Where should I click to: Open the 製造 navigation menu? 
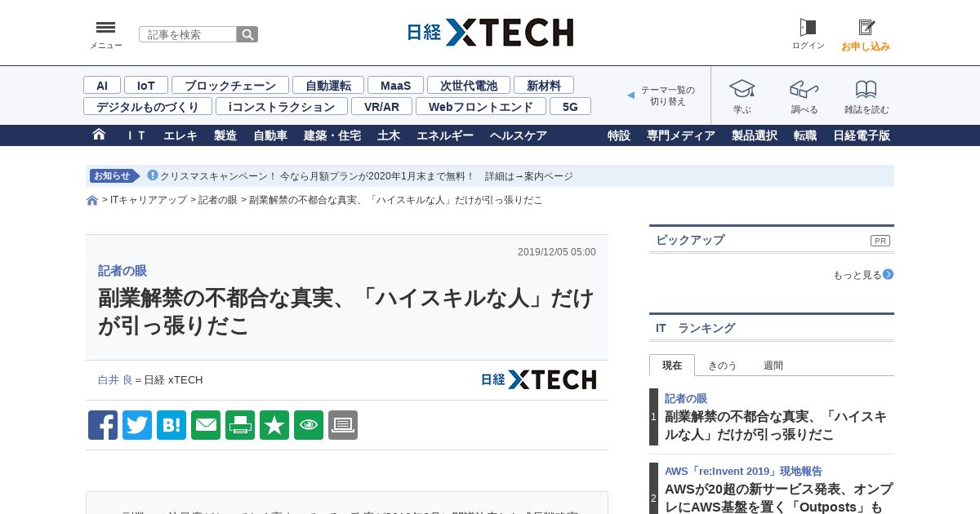coord(225,135)
